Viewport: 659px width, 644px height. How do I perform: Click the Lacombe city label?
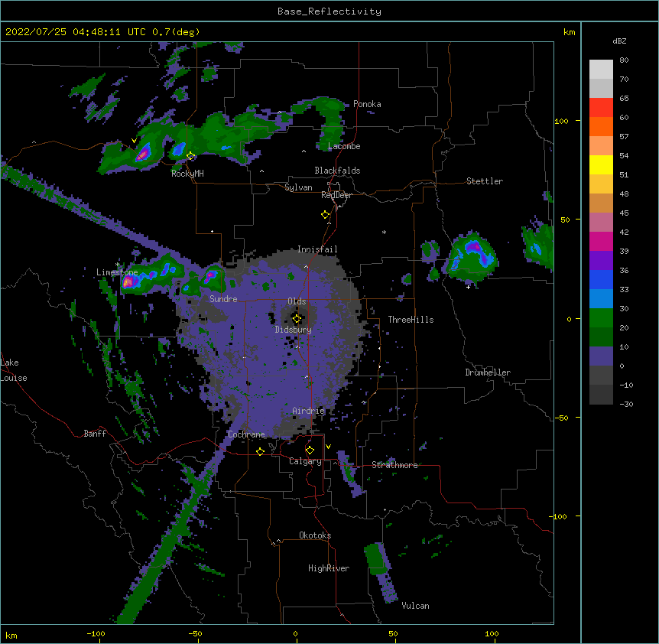(x=344, y=146)
